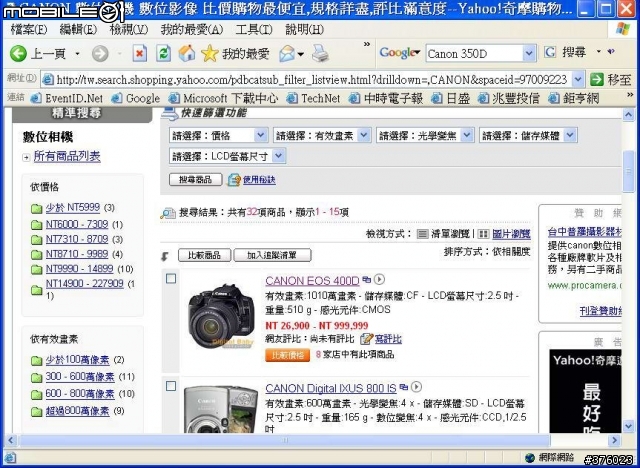Open the 請選擇:光學變焦 dropdown
This screenshot has width=640, height=468.
(x=425, y=135)
